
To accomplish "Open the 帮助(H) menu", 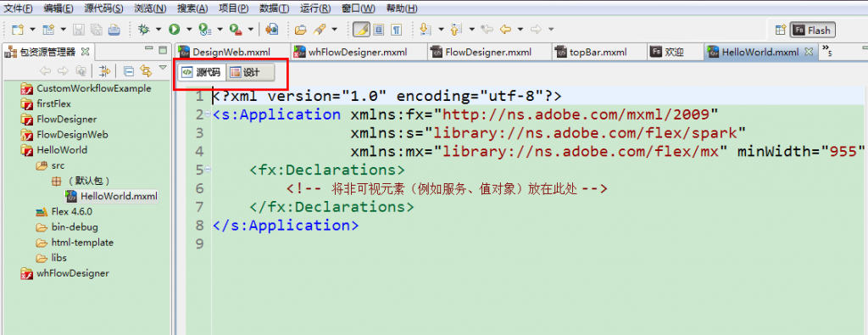I will click(401, 8).
